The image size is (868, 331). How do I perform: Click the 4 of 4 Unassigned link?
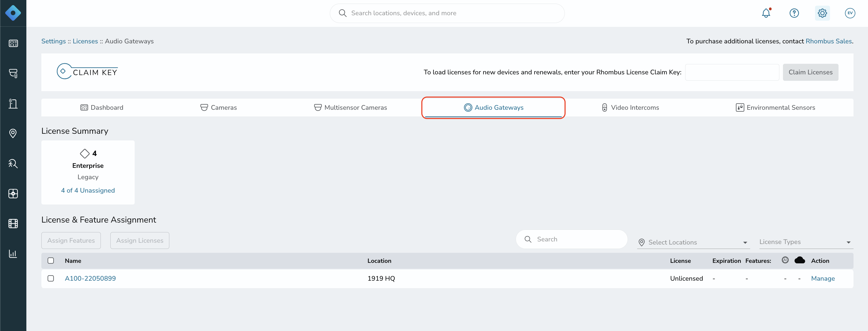(88, 191)
